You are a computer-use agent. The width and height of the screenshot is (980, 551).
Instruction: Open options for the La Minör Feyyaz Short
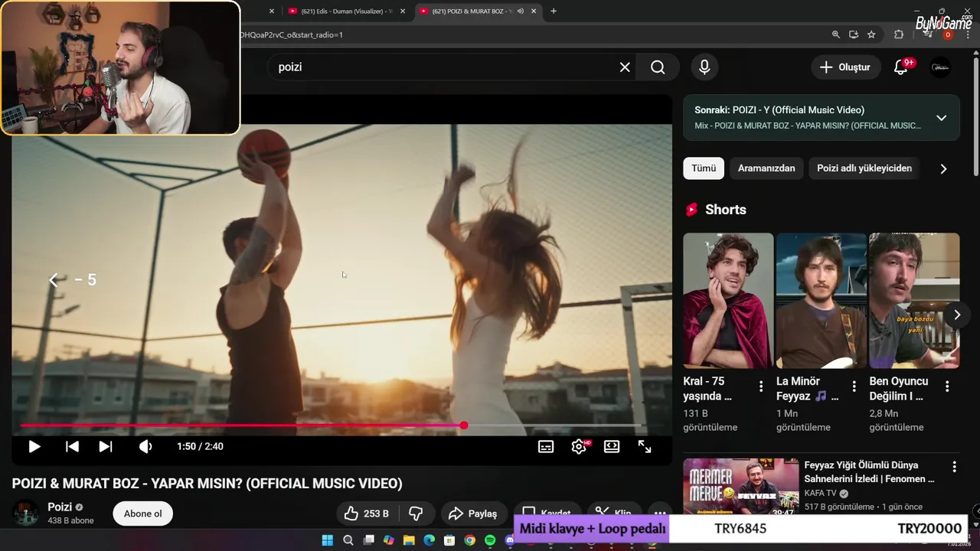pos(854,386)
